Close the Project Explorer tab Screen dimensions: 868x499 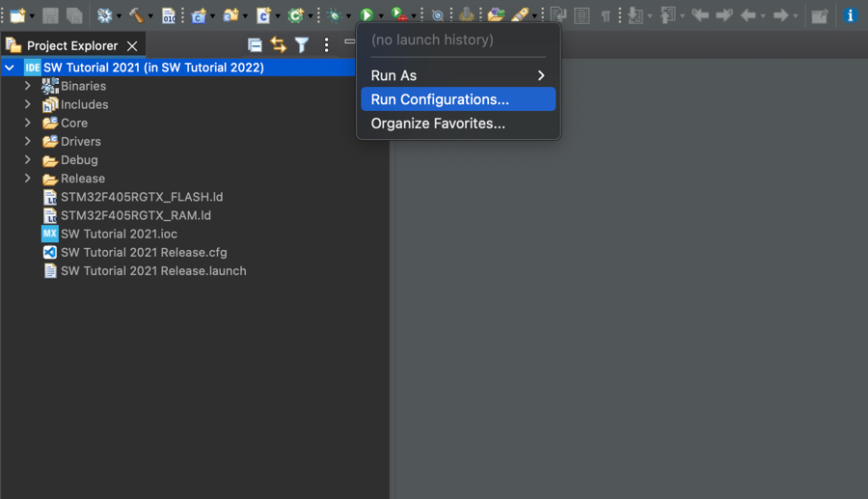[x=132, y=45]
